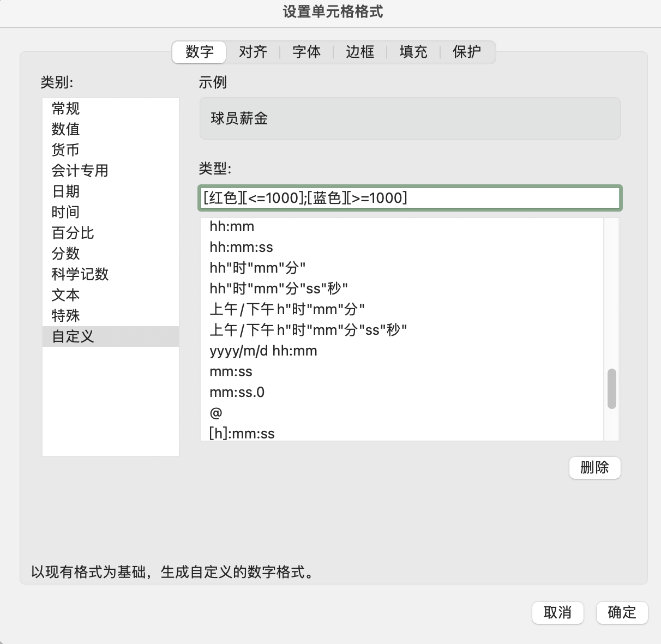Select the mm:ss.0 format
The width and height of the screenshot is (661, 644).
pyautogui.click(x=402, y=392)
